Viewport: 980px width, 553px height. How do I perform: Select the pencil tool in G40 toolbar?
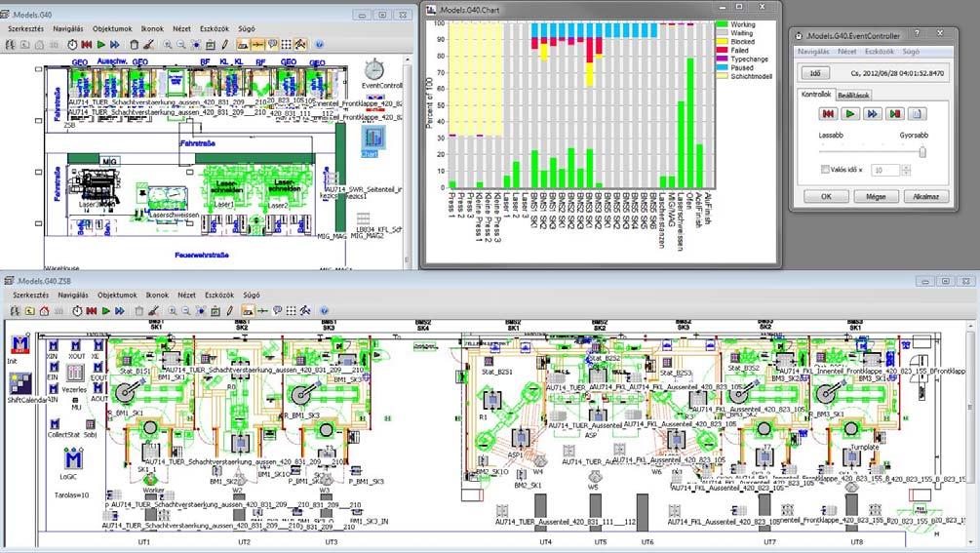point(225,45)
